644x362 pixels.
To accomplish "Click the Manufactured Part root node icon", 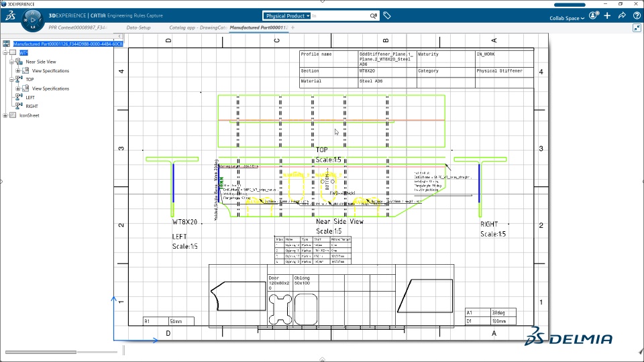I will [x=6, y=44].
